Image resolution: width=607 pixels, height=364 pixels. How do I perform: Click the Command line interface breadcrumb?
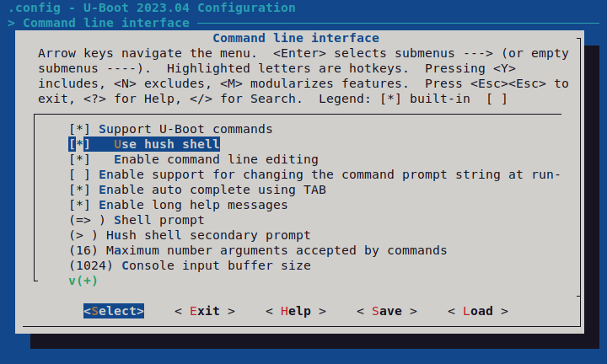click(106, 23)
